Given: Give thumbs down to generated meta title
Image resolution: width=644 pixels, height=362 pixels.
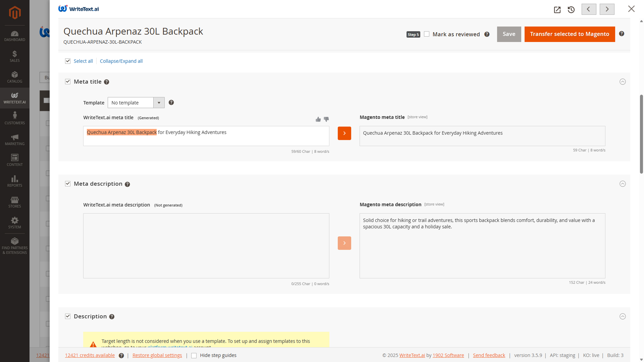Looking at the screenshot, I should (326, 119).
